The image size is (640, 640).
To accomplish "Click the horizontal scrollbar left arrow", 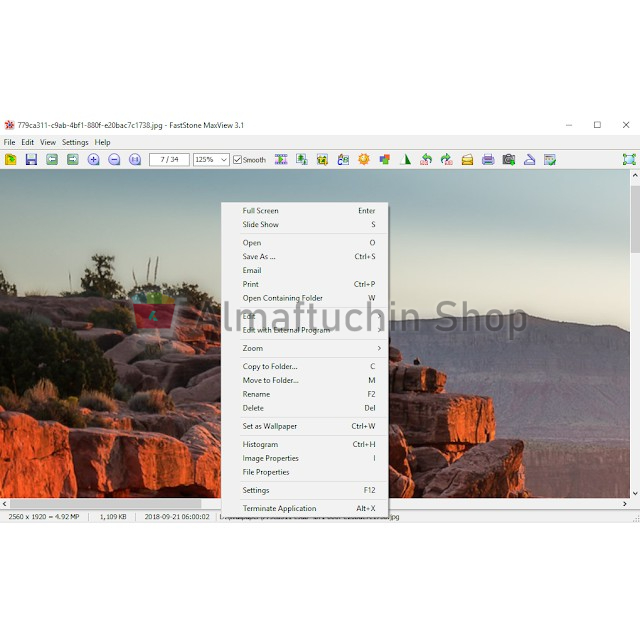I will coord(4,504).
